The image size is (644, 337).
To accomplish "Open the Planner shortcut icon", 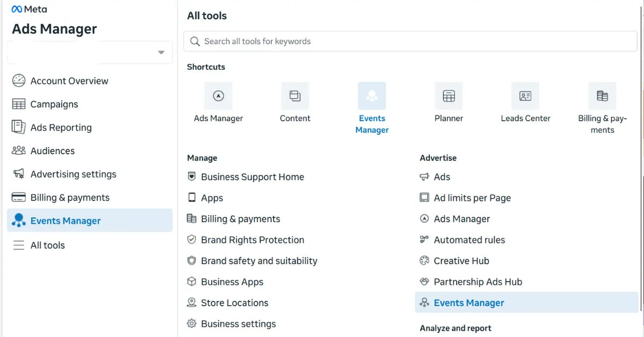I will pyautogui.click(x=449, y=96).
